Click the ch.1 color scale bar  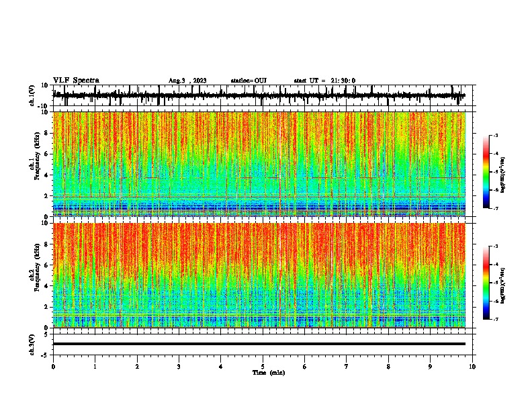tap(486, 172)
